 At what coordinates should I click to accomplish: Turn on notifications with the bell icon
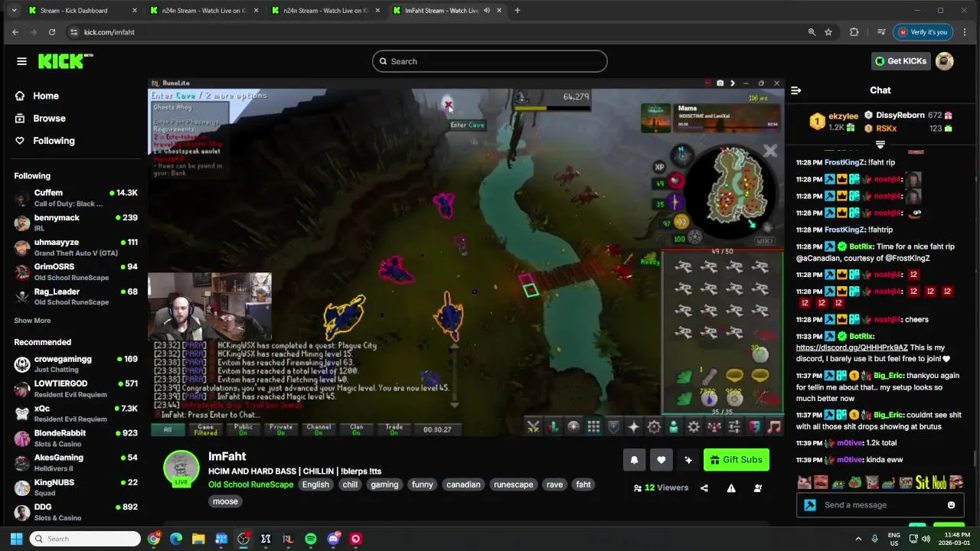click(634, 460)
